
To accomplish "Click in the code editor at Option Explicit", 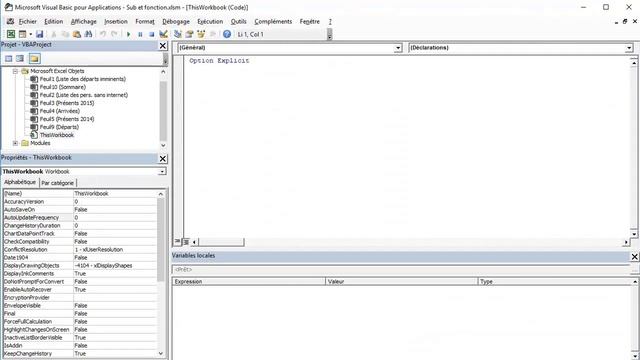I will pyautogui.click(x=219, y=61).
